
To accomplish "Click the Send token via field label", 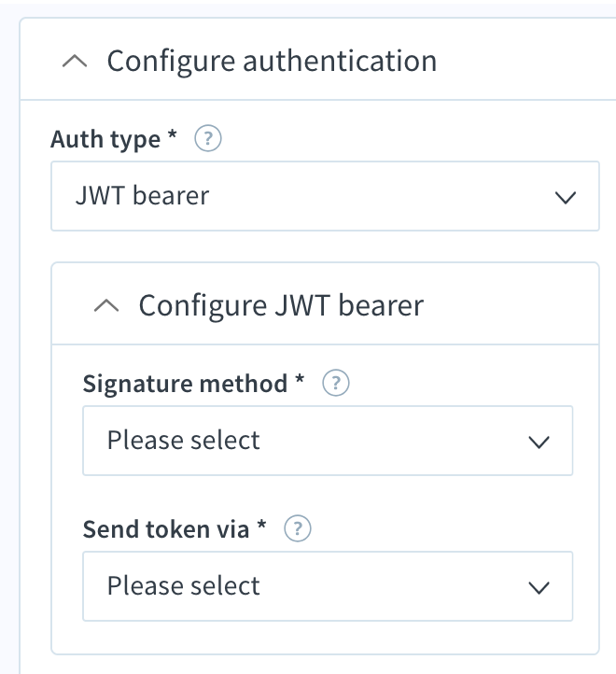I will coord(166,529).
